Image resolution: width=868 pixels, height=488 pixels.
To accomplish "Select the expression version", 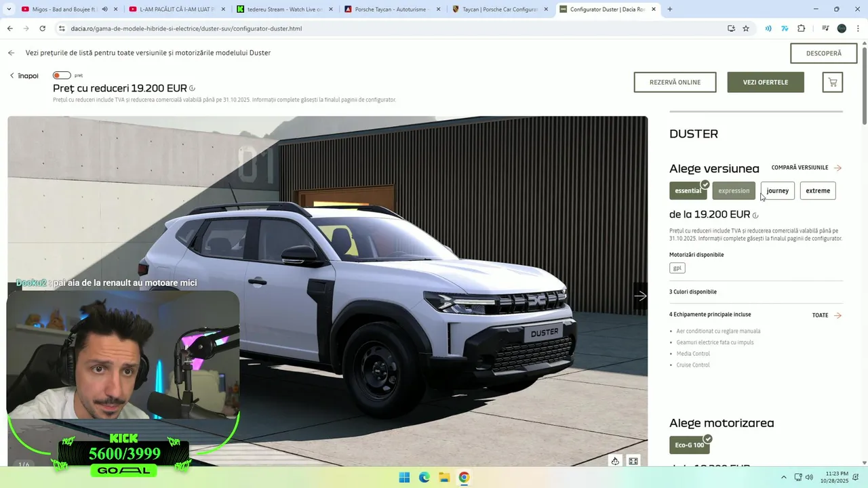I will tap(734, 190).
